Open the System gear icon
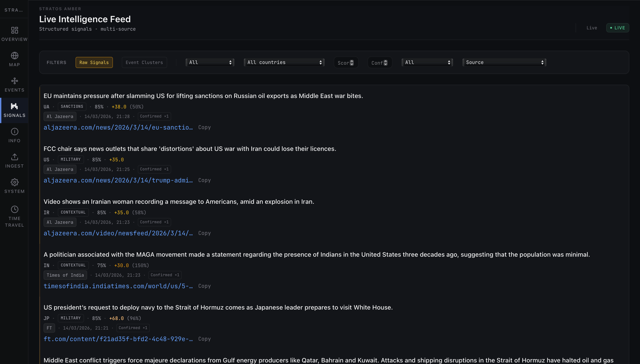 point(14,182)
